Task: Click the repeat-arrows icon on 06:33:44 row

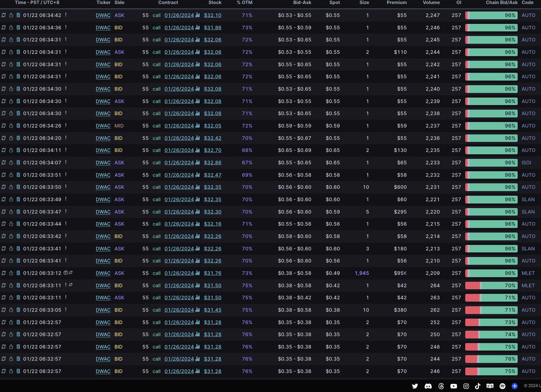Action: pos(4,224)
